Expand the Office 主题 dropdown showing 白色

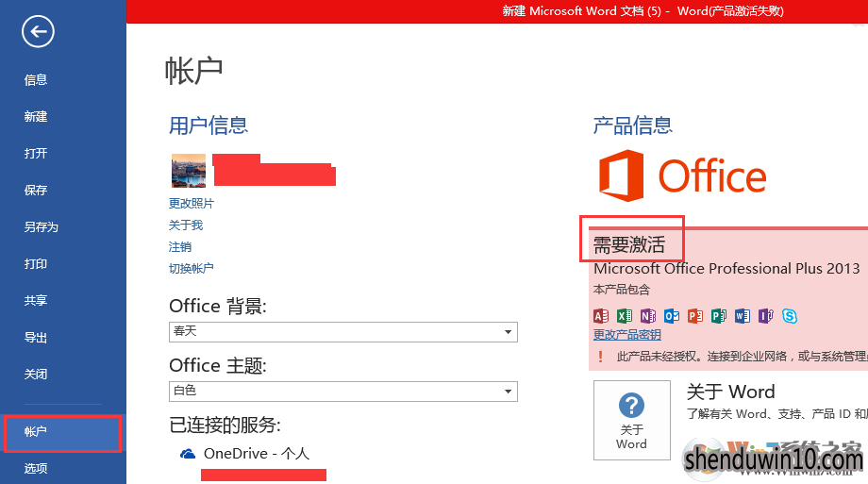(x=343, y=391)
